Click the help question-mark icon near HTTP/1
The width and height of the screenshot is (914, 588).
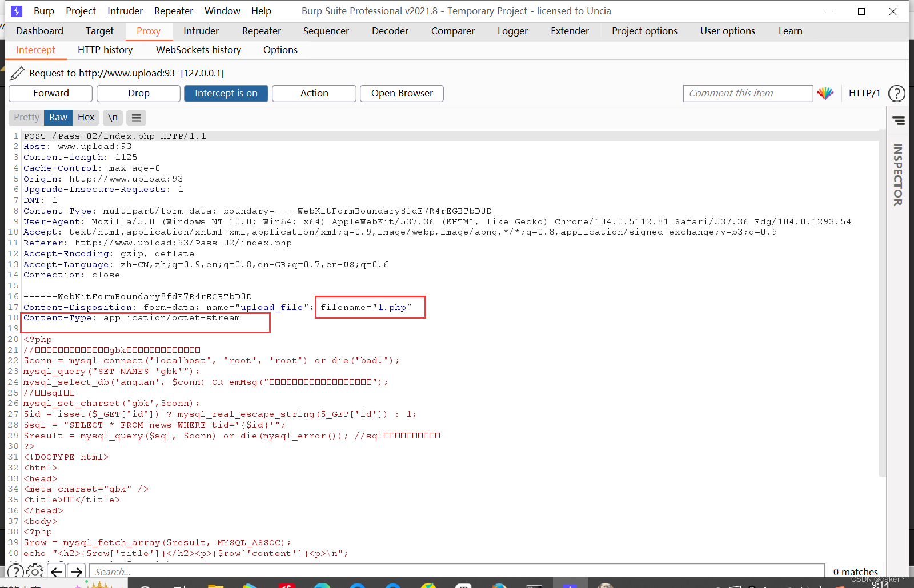(897, 94)
